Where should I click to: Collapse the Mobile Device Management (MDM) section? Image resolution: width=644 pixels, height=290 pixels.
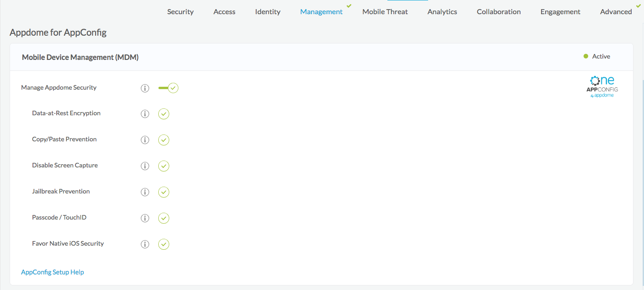point(80,57)
